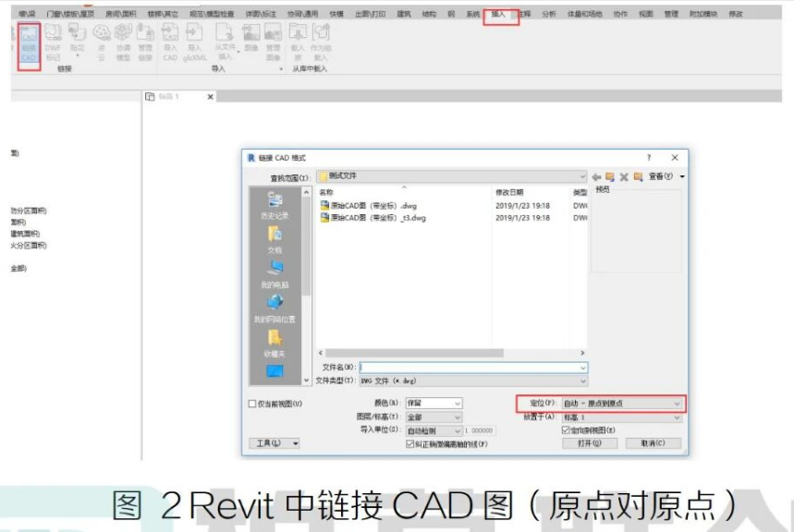The width and height of the screenshot is (794, 532).
Task: Open 历史记录 in dialog places bar
Action: tap(275, 206)
